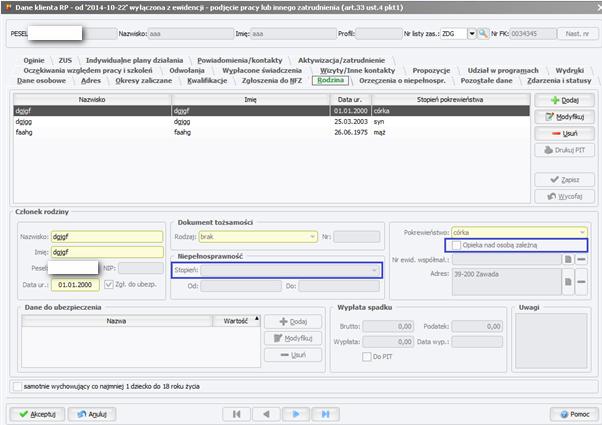Switch to Dane osobowe tab
The width and height of the screenshot is (602, 425).
point(41,81)
